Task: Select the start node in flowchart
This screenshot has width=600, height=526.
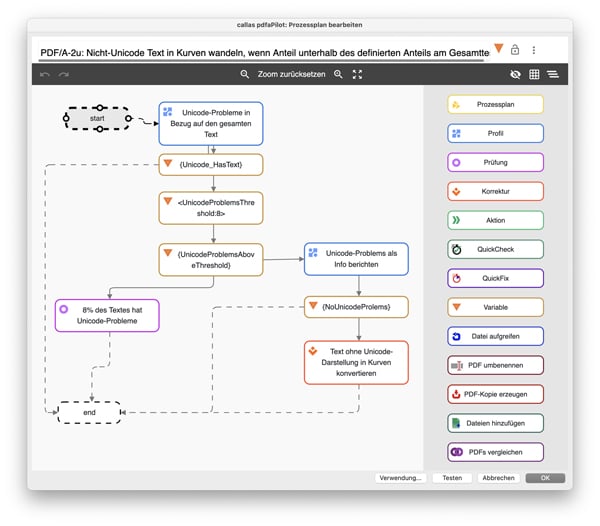Action: [97, 119]
